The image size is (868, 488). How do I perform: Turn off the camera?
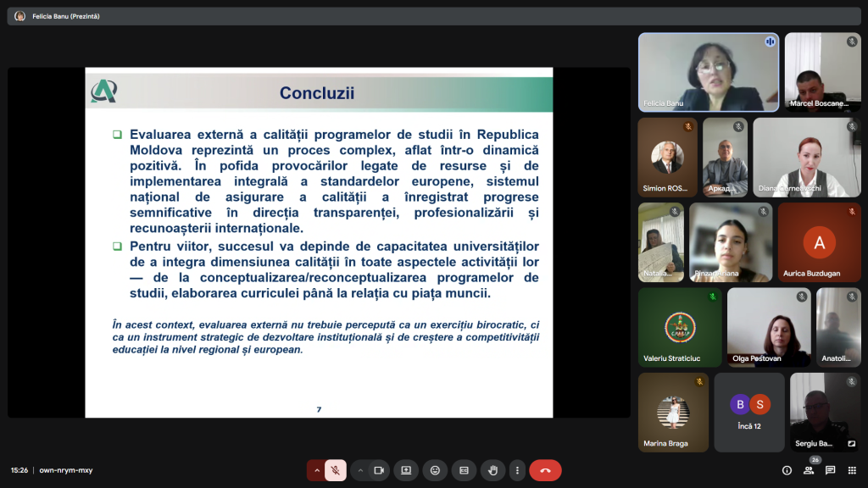[379, 470]
